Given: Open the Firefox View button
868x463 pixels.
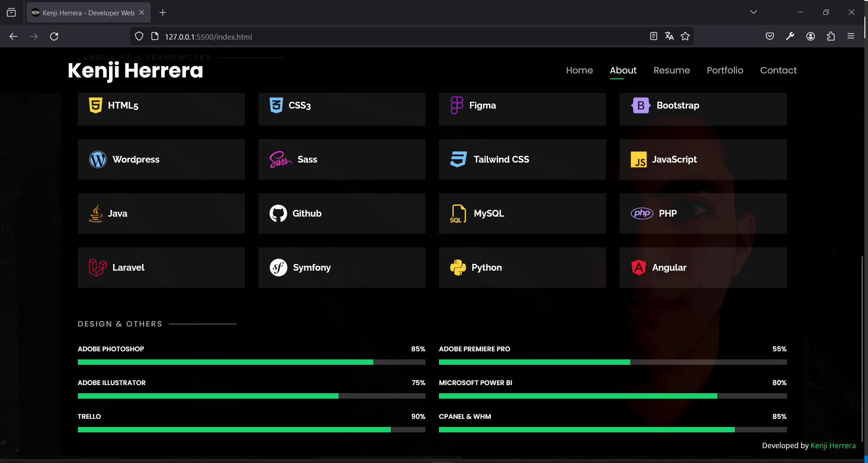Looking at the screenshot, I should [11, 13].
